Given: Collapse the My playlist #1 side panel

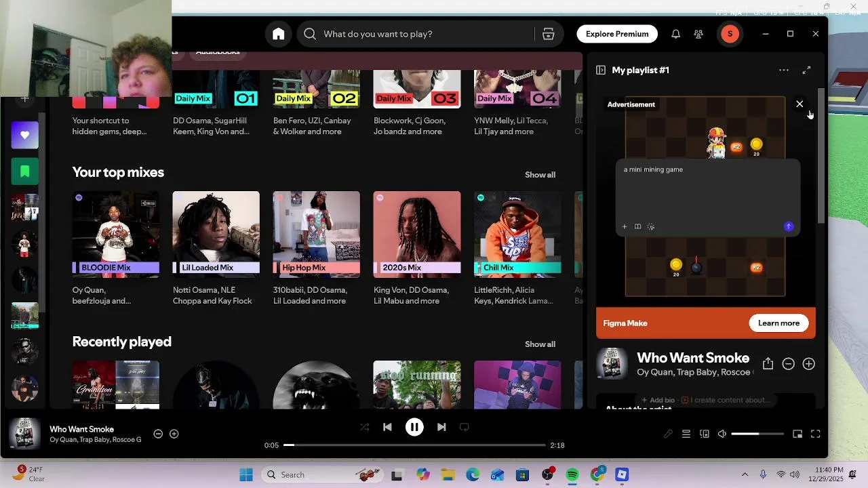Looking at the screenshot, I should [601, 70].
